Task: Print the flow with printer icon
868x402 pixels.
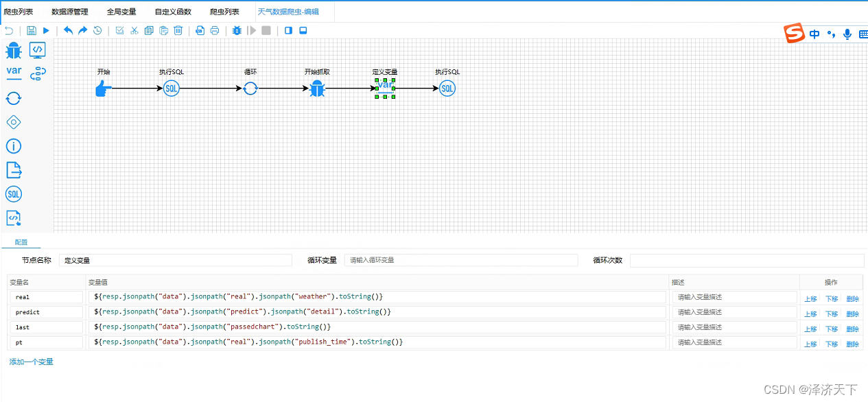Action: (215, 31)
